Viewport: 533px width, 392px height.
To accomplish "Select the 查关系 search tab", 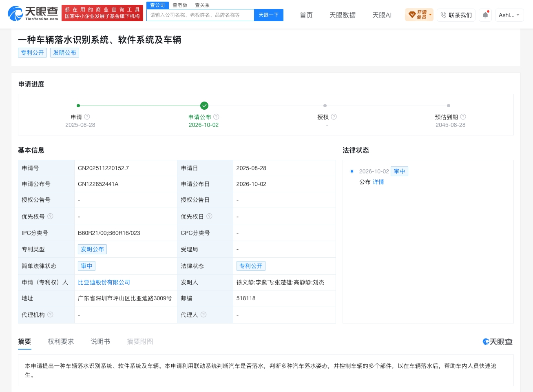I will [x=202, y=5].
